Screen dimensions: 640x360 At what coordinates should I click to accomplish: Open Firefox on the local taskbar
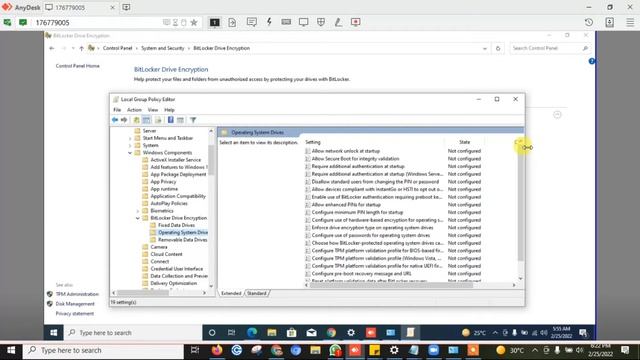tap(217, 350)
